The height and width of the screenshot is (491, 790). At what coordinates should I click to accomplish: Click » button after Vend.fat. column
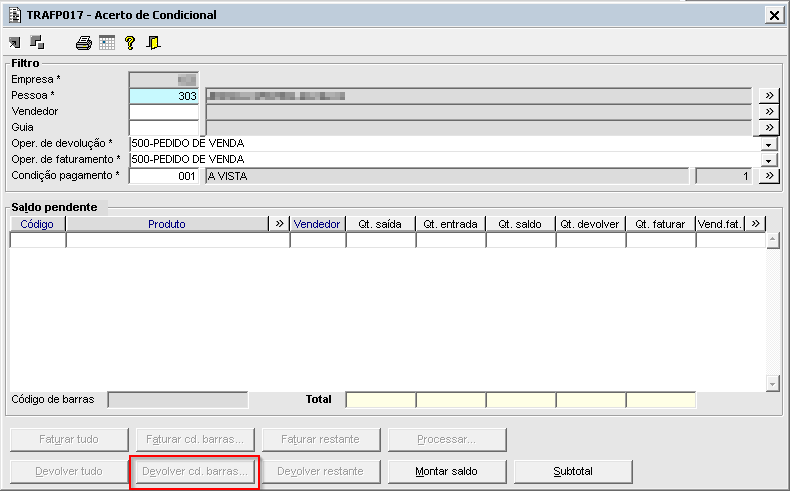[x=755, y=224]
